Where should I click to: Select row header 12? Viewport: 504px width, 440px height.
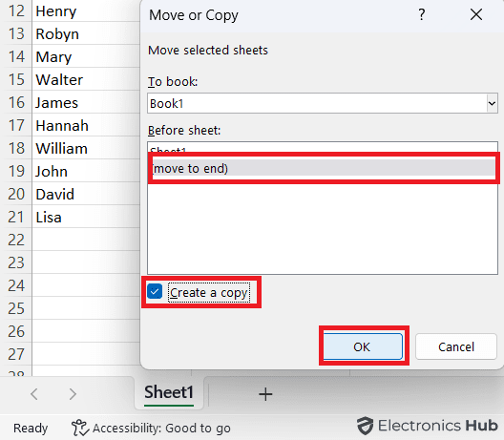[16, 10]
